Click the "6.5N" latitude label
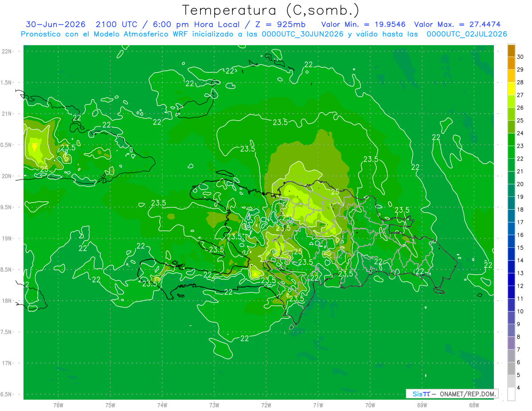Viewport: 532px width, 411px height. (x=7, y=394)
